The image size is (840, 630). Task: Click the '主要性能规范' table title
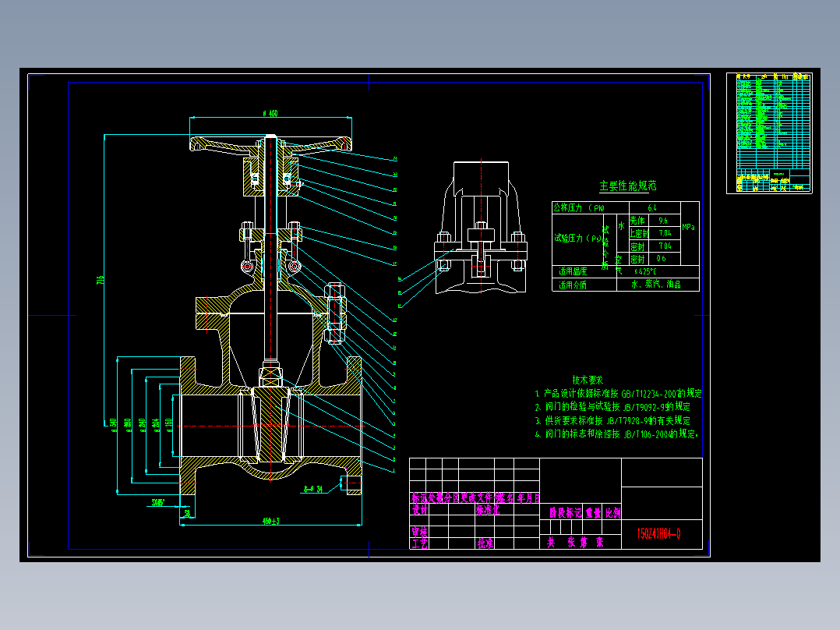tap(627, 186)
